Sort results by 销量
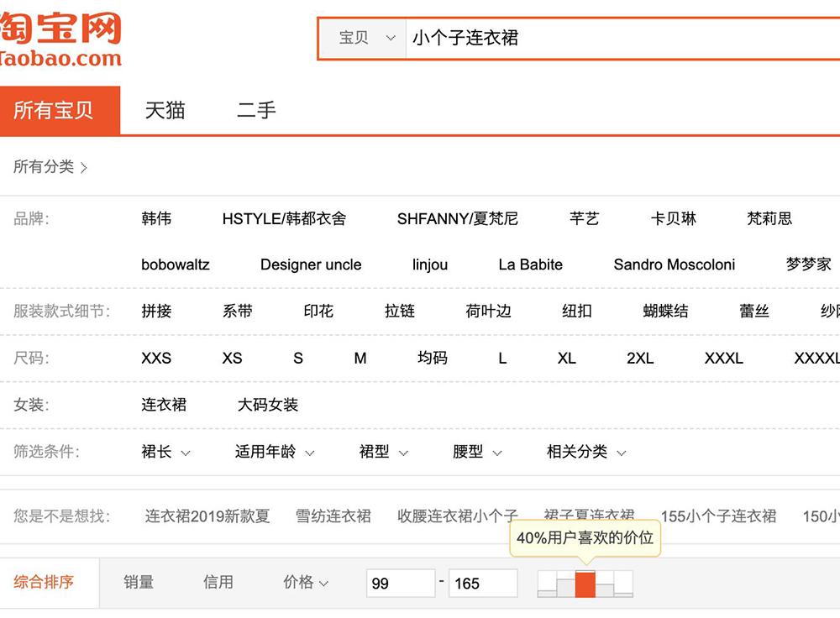 pos(139,582)
